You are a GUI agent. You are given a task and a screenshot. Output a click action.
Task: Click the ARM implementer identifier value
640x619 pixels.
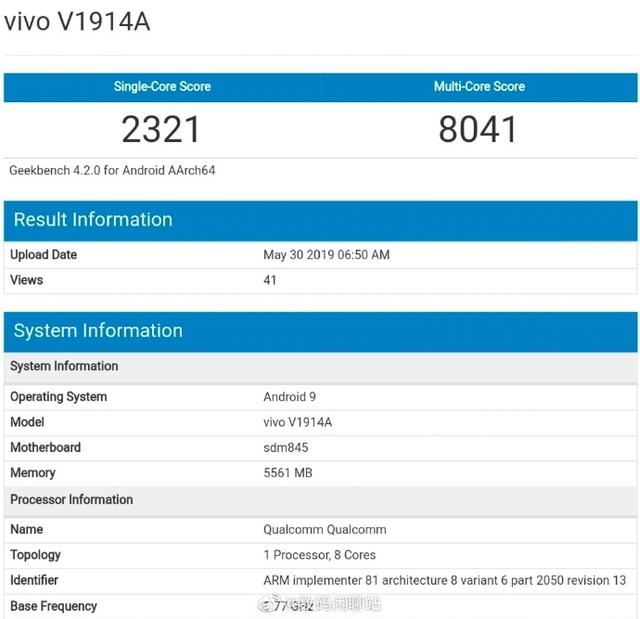click(444, 580)
